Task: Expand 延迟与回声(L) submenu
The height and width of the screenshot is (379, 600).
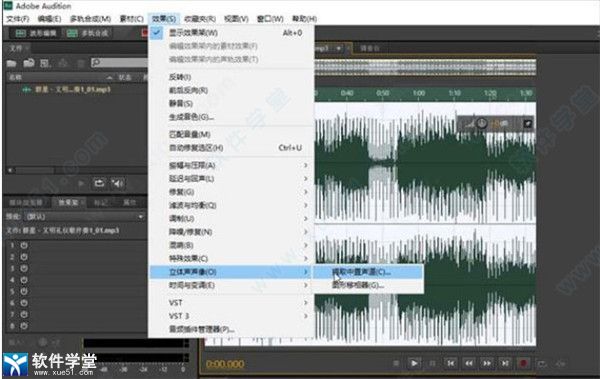Action: pos(231,179)
